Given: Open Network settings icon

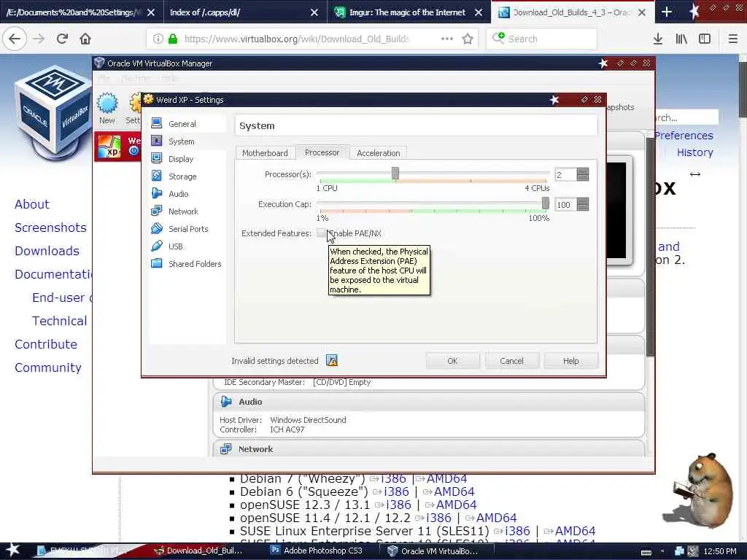Looking at the screenshot, I should 156,211.
